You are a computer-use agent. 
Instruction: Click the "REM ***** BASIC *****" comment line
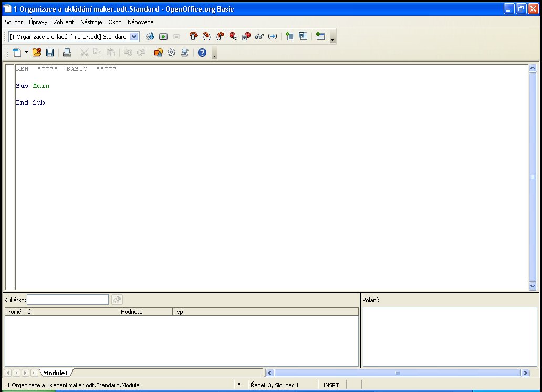click(66, 69)
